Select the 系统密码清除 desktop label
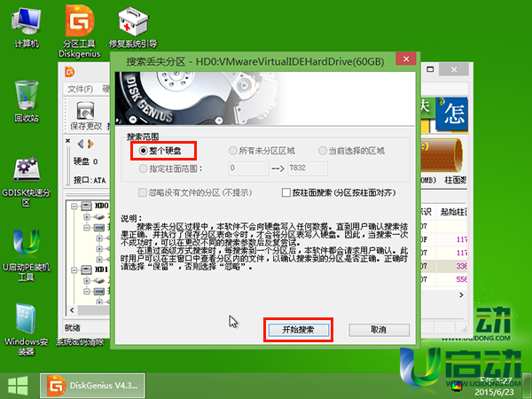Viewport: 532px width, 399px height. click(80, 342)
